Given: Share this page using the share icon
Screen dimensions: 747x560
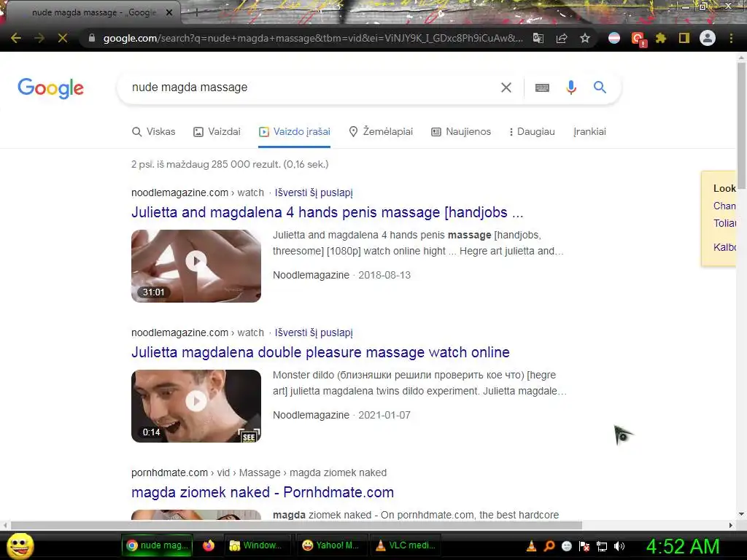Looking at the screenshot, I should pos(562,38).
